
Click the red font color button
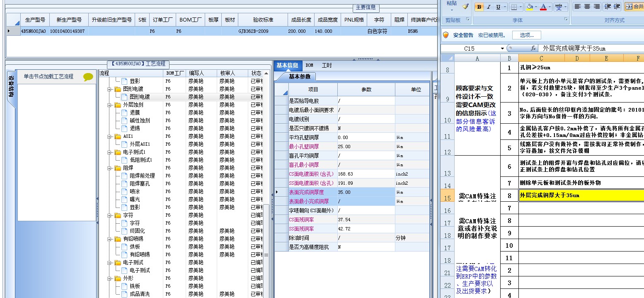pos(544,7)
